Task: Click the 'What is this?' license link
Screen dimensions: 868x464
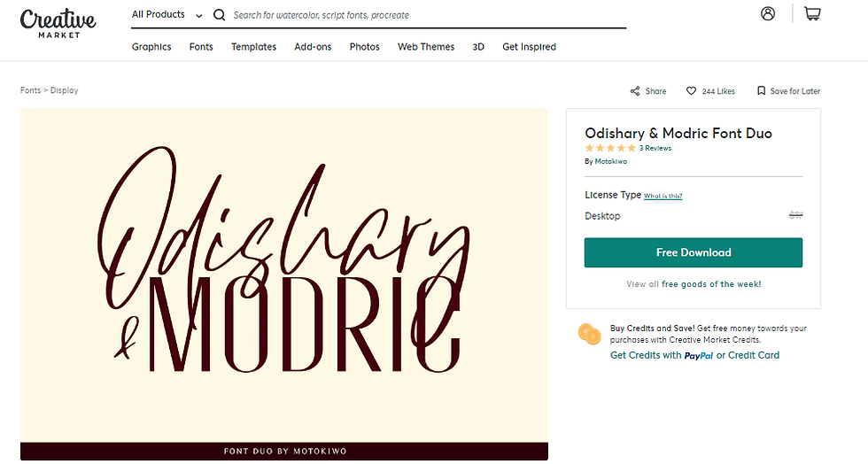Action: click(663, 196)
